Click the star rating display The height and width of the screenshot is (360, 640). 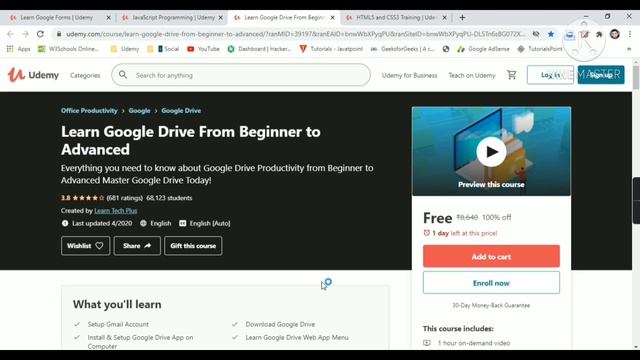[88, 198]
